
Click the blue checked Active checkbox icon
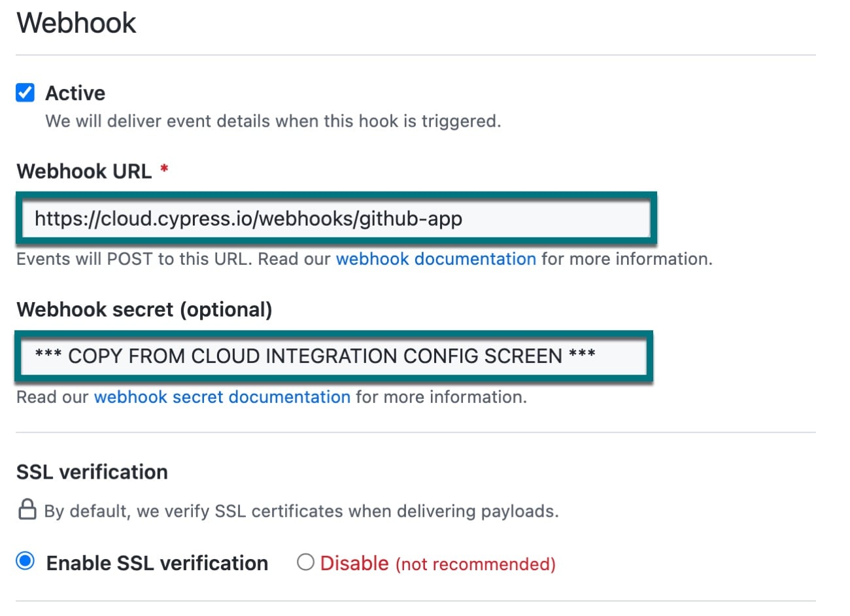[x=24, y=92]
